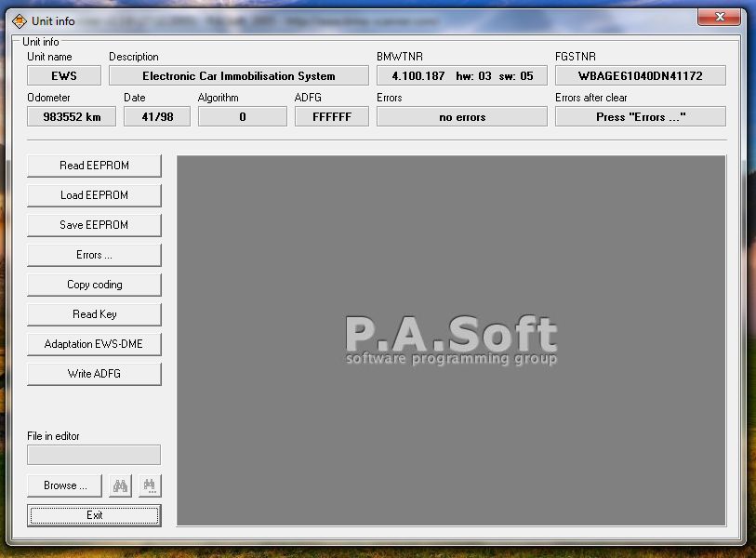
Task: Click the 'no errors' status field
Action: (x=462, y=116)
